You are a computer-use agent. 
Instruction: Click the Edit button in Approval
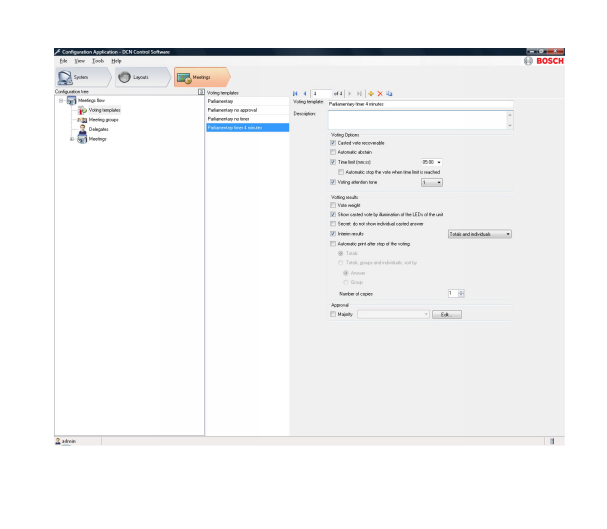click(x=446, y=314)
